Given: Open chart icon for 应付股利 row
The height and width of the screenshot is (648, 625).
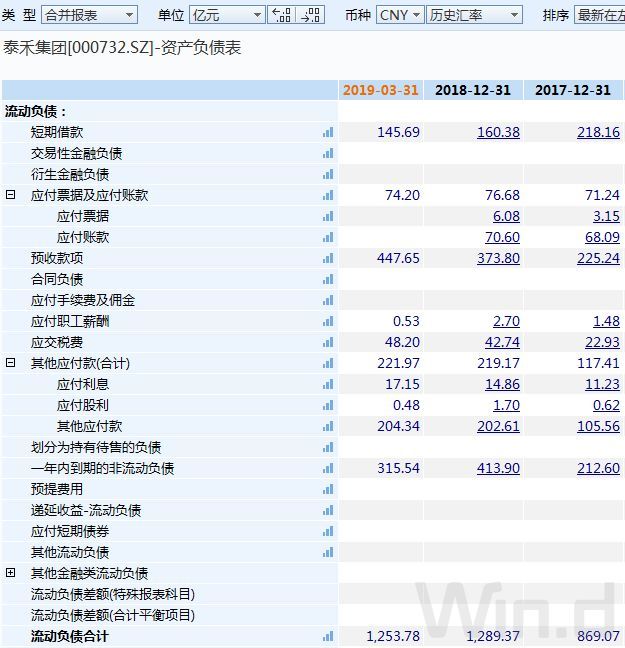Looking at the screenshot, I should [328, 406].
